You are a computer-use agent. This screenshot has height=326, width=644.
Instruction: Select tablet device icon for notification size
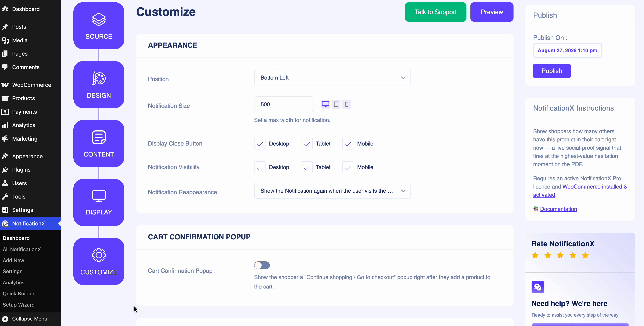tap(336, 104)
